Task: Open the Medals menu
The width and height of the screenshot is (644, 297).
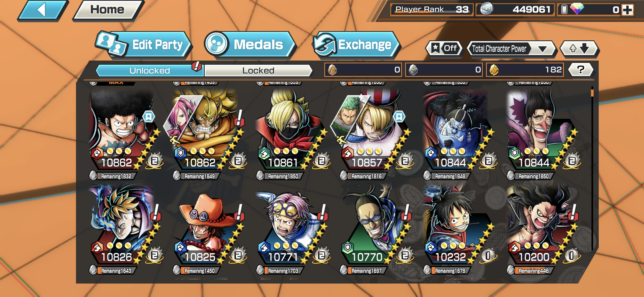Action: tap(250, 45)
